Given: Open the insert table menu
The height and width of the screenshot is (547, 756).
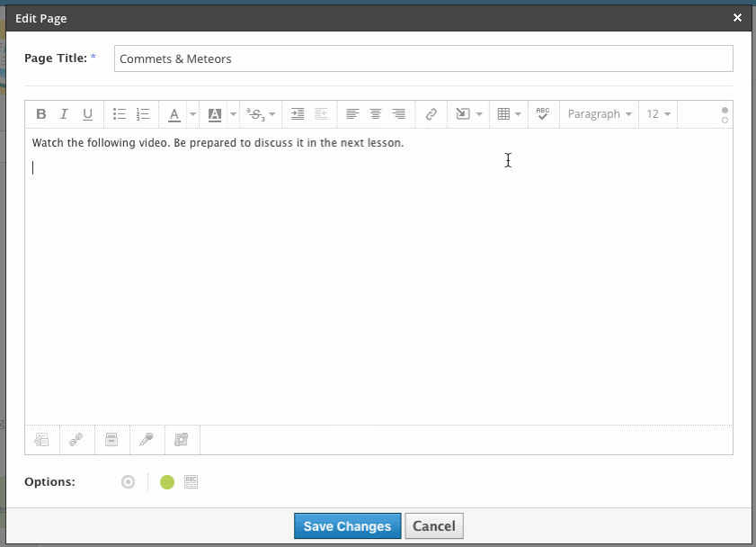Looking at the screenshot, I should tap(509, 114).
